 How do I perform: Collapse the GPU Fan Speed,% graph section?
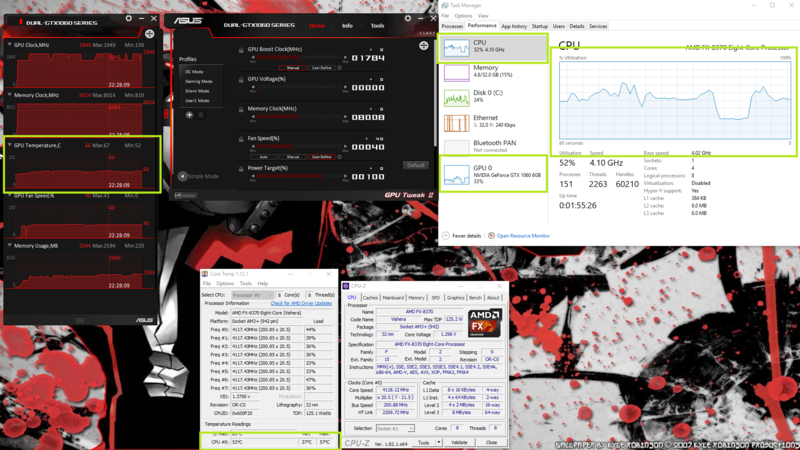(x=10, y=195)
